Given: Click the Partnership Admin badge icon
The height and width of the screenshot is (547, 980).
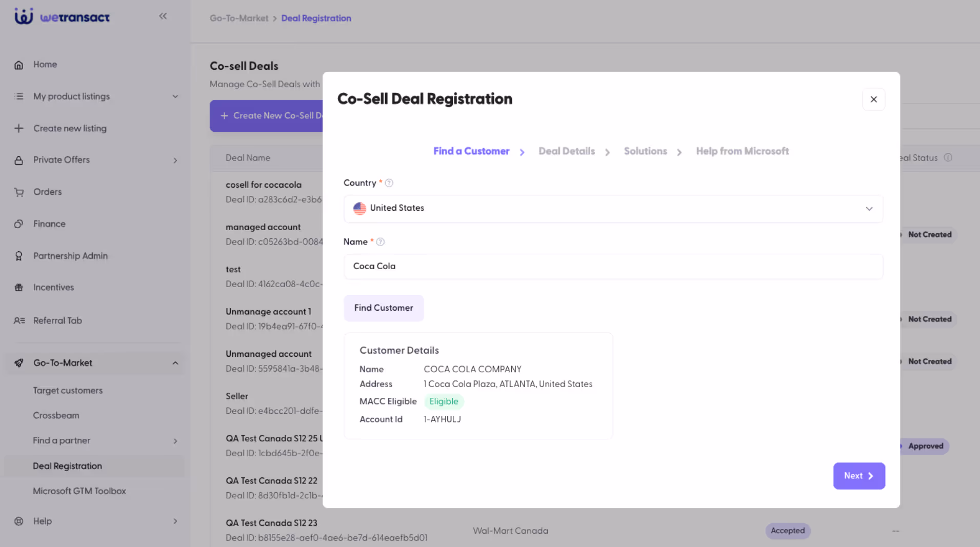Looking at the screenshot, I should tap(19, 256).
